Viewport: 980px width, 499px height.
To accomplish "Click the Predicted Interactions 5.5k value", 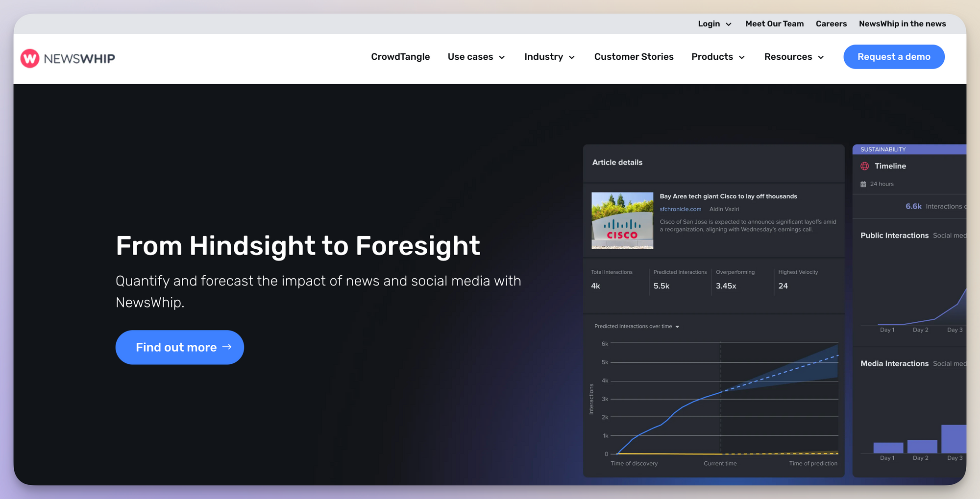I will click(661, 286).
